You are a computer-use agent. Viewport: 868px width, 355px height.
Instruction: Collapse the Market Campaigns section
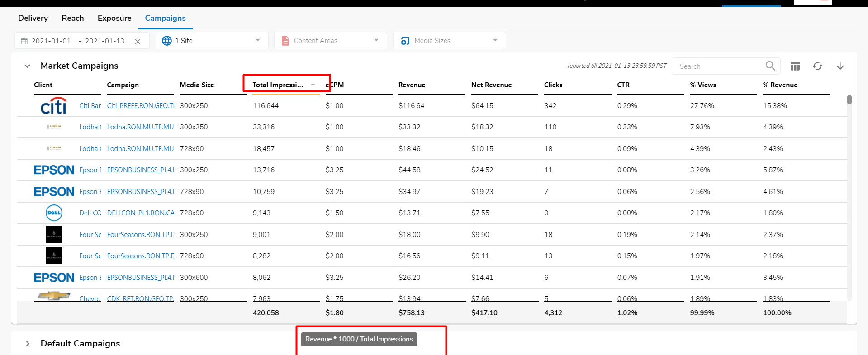coord(28,66)
